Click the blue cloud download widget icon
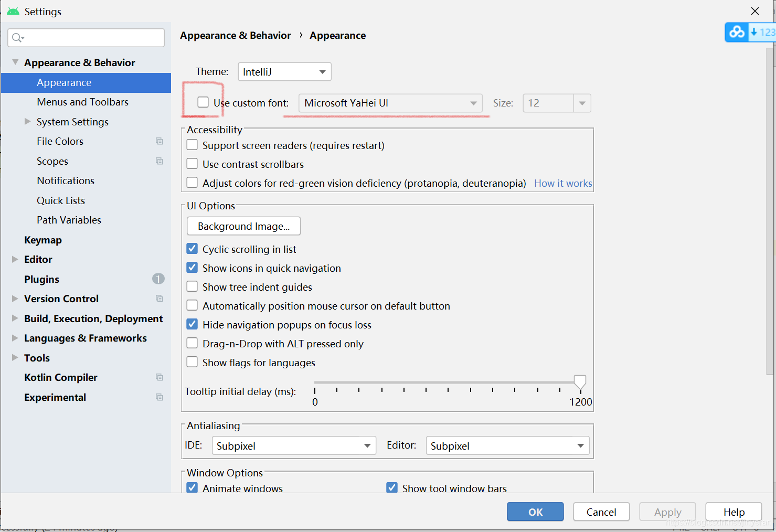The image size is (776, 532). [x=737, y=32]
